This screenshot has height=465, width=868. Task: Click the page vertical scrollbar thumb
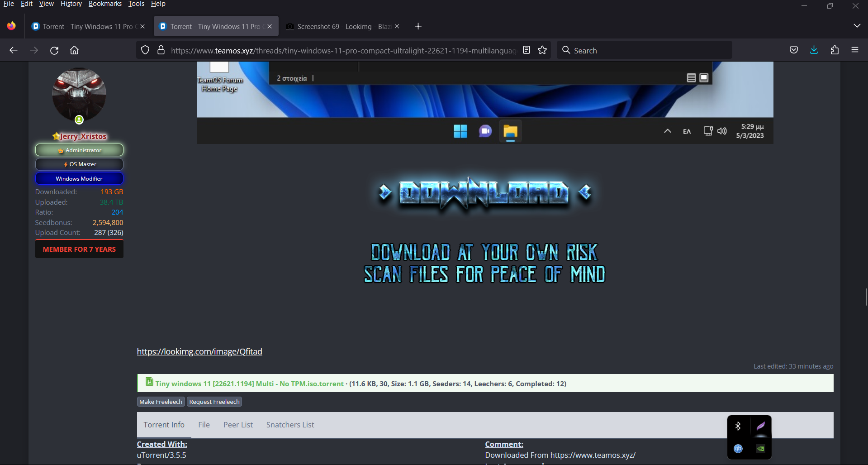pyautogui.click(x=866, y=297)
